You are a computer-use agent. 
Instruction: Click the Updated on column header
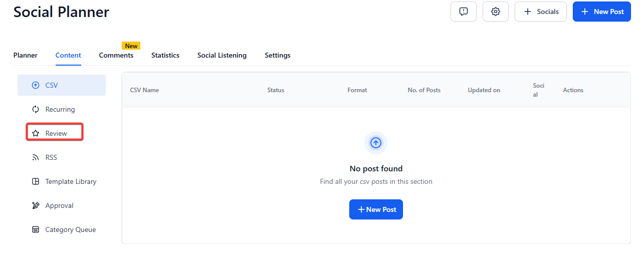coord(484,90)
